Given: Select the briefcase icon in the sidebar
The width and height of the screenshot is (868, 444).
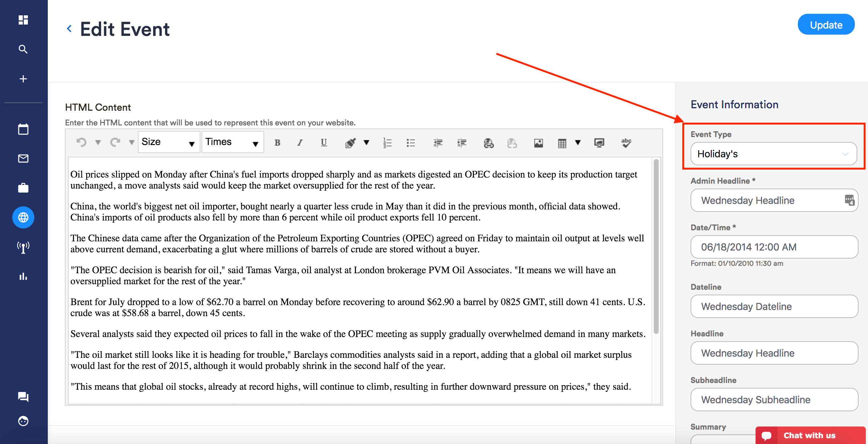Looking at the screenshot, I should [x=23, y=188].
